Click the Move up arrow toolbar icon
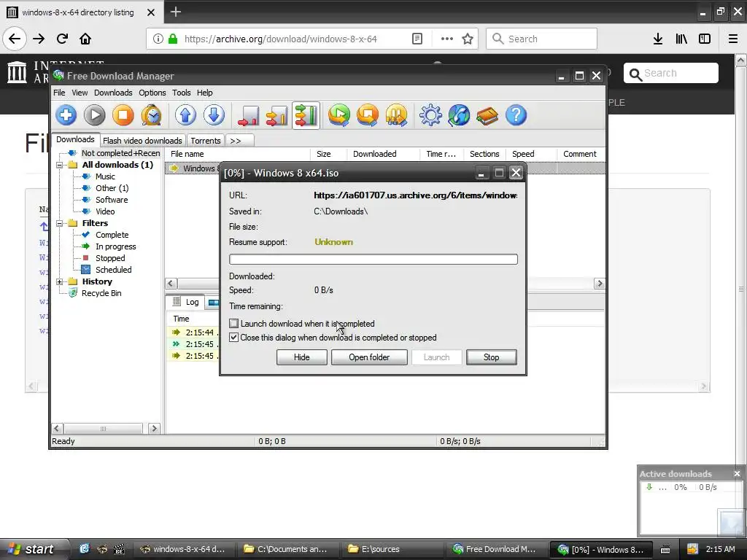The image size is (747, 560). pyautogui.click(x=185, y=115)
